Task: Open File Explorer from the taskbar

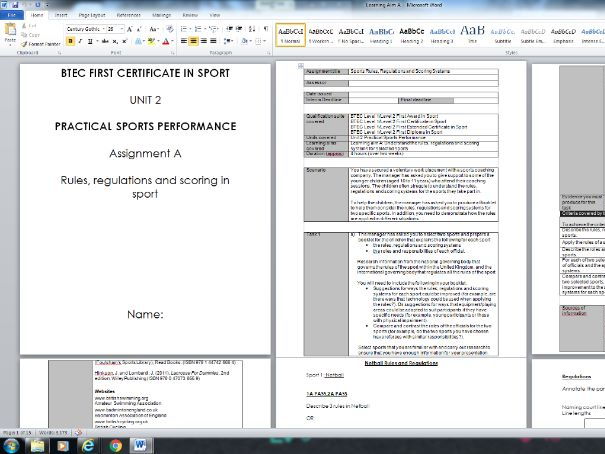Action: pos(37,446)
